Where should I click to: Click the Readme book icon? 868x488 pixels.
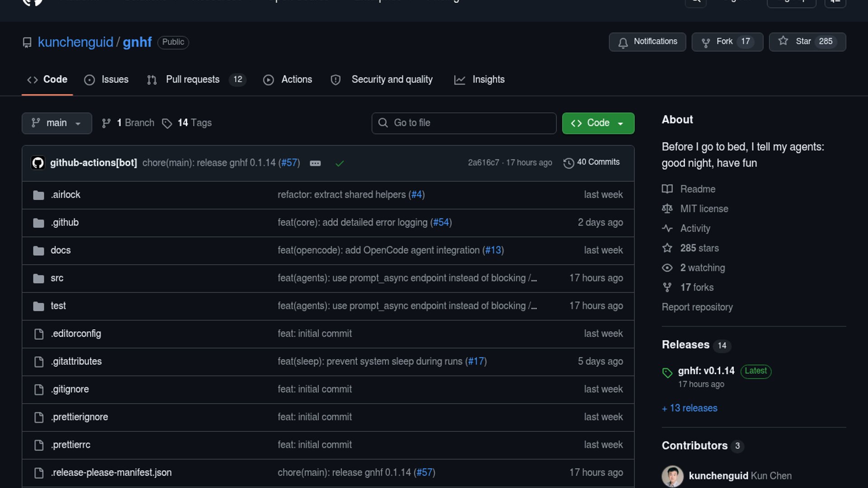(x=667, y=189)
